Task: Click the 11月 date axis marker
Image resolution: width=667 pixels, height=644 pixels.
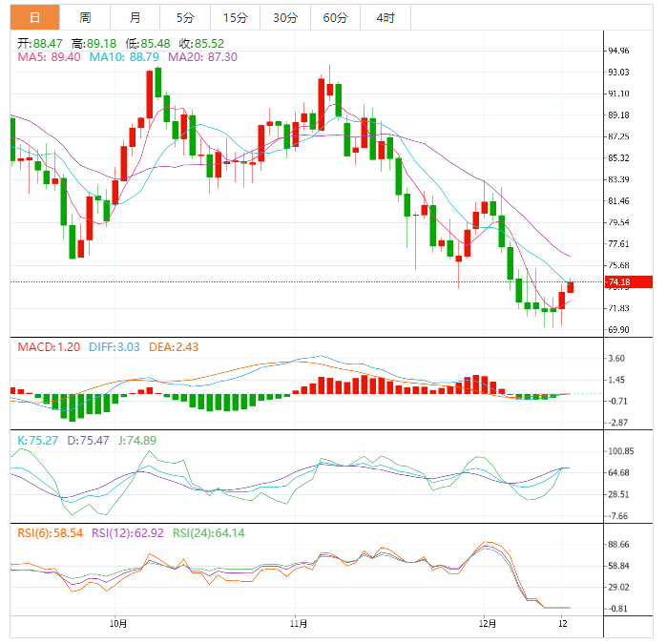Action: [298, 624]
